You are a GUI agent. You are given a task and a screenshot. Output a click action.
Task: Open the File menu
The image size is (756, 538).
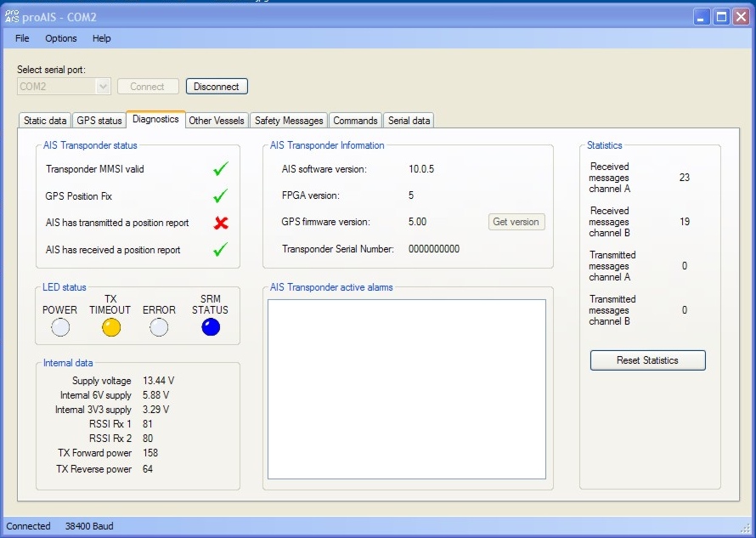(22, 38)
